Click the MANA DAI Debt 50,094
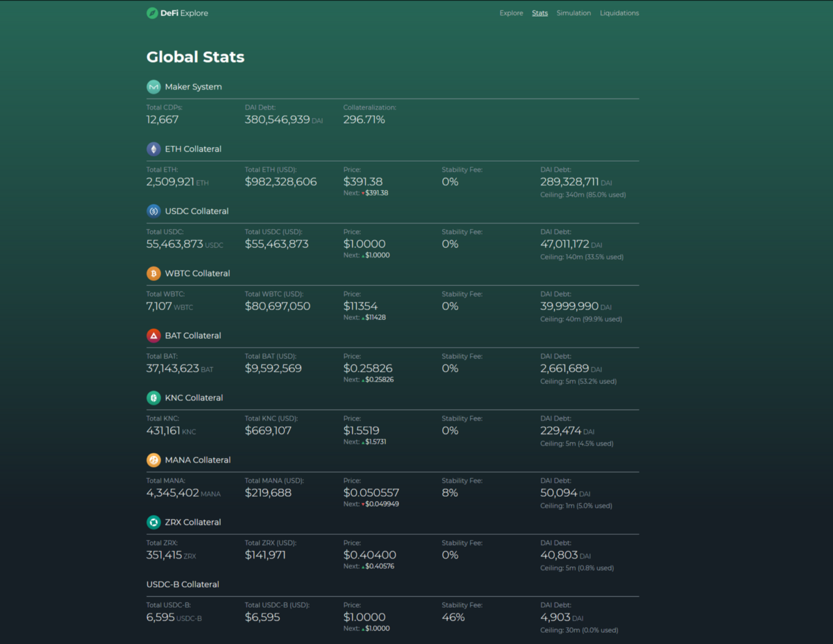Screen dimensions: 833x644 559,493
